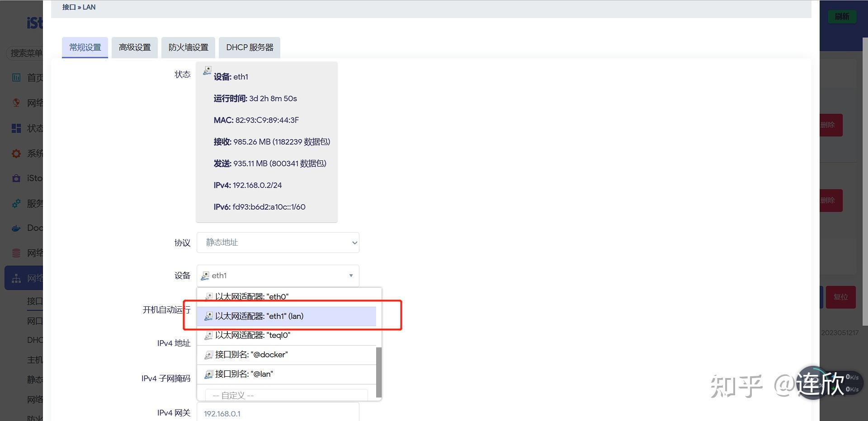Click the 运行时间: 3d 2h 8m 50s text

pos(255,98)
